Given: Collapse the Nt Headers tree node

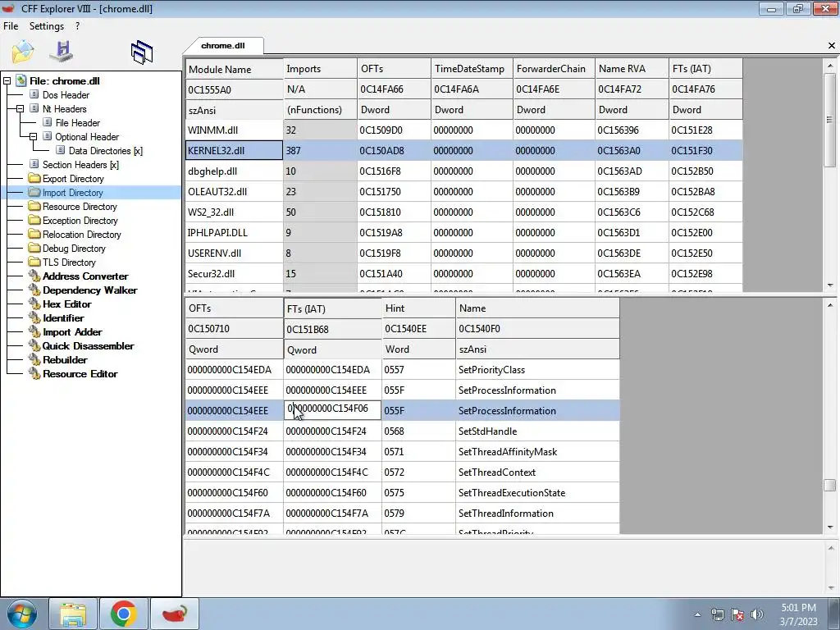Looking at the screenshot, I should click(x=20, y=109).
